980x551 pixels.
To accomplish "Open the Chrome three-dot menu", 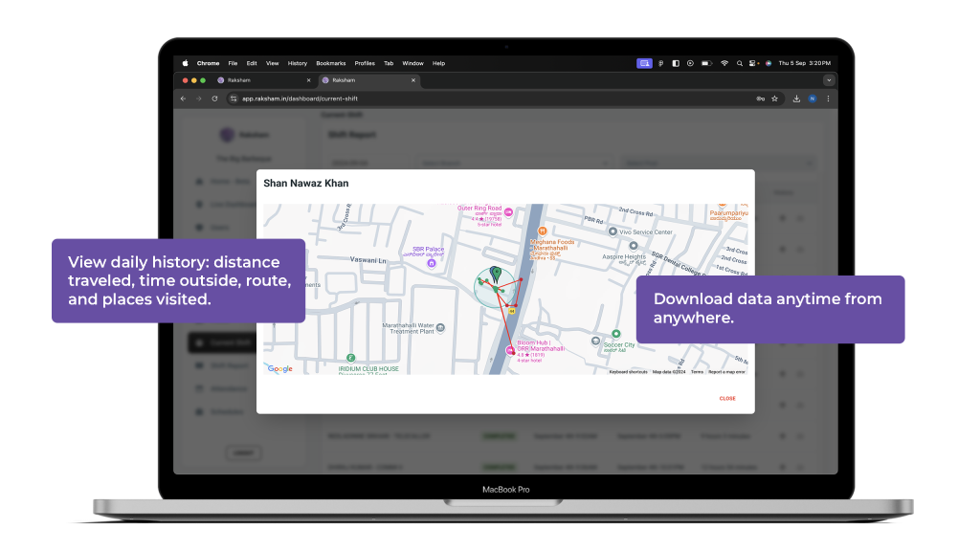I will pyautogui.click(x=828, y=99).
